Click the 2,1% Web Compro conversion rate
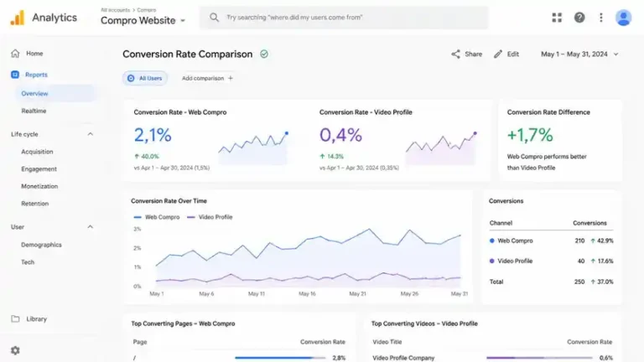The image size is (644, 362). tap(153, 135)
